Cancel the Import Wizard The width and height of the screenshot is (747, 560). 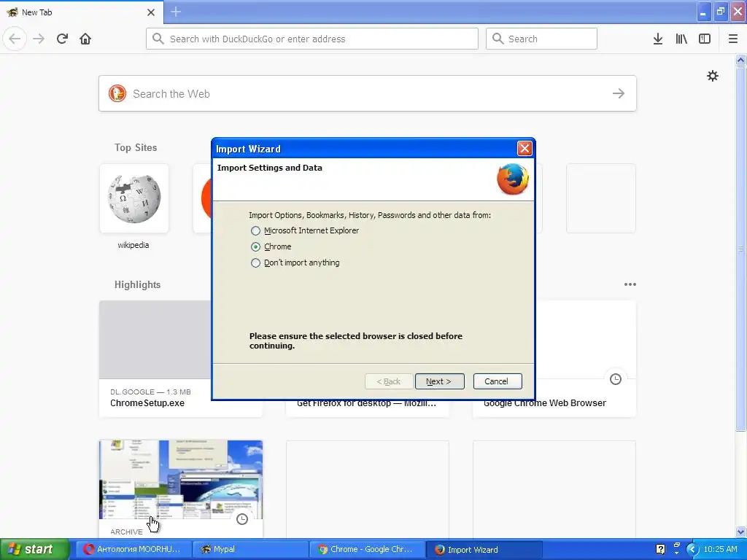click(x=498, y=381)
